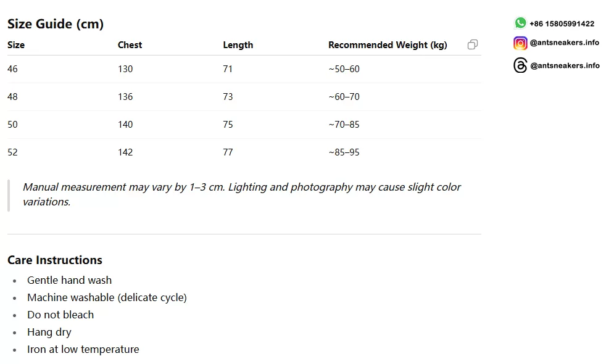Select the Size column header
The image size is (606, 364).
16,45
